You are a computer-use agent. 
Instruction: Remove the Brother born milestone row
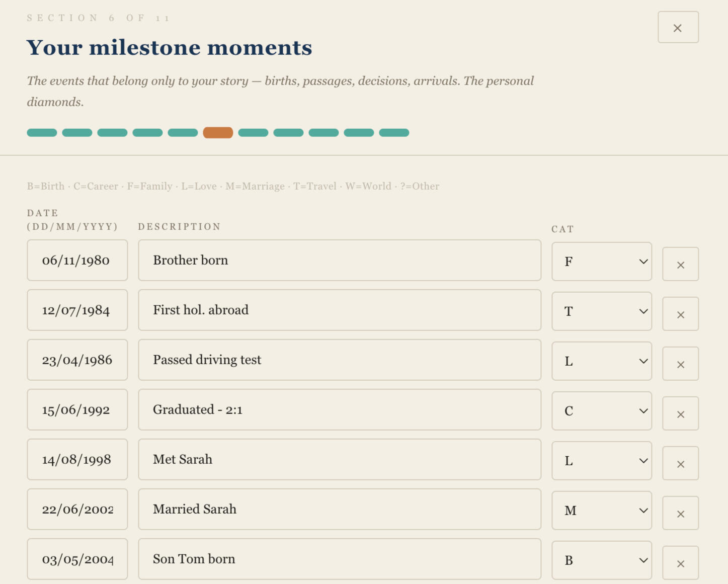pos(680,264)
